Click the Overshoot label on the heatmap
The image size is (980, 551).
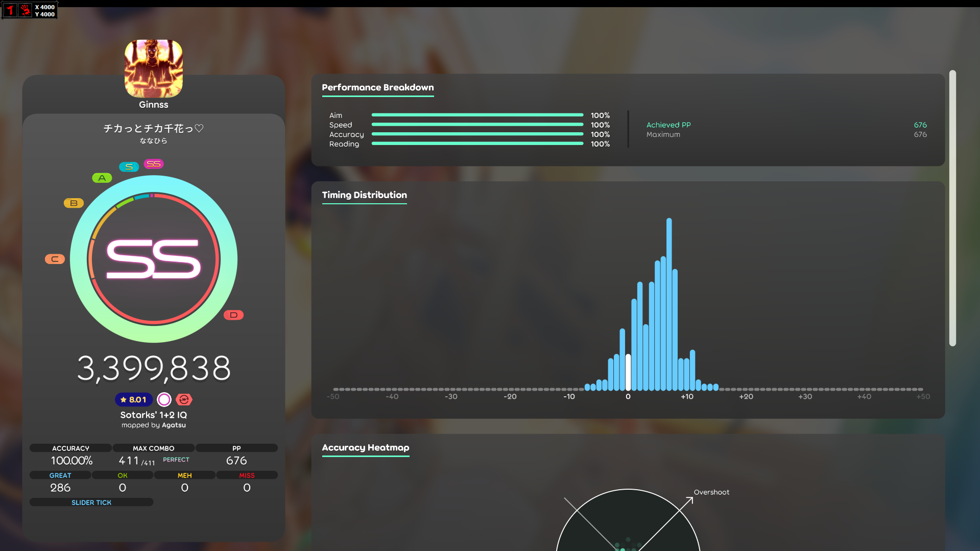tap(711, 492)
